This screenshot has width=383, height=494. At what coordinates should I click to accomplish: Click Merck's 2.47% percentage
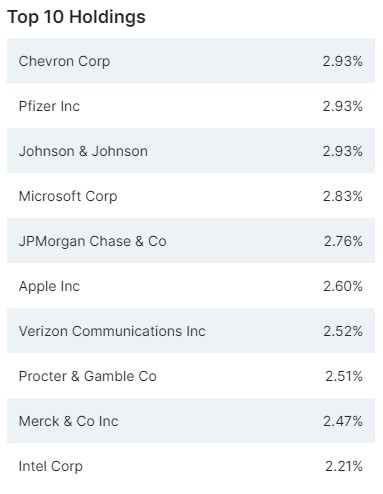coord(343,421)
